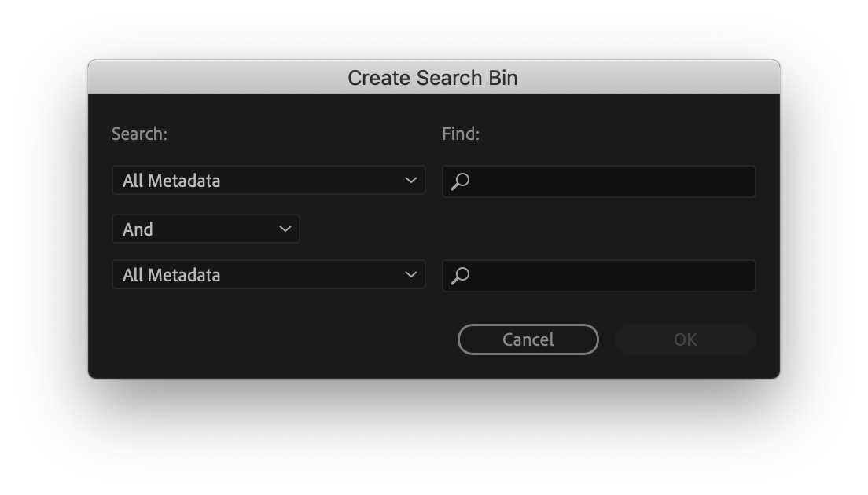Click the chevron on the second metadata dropdown

[x=410, y=275]
